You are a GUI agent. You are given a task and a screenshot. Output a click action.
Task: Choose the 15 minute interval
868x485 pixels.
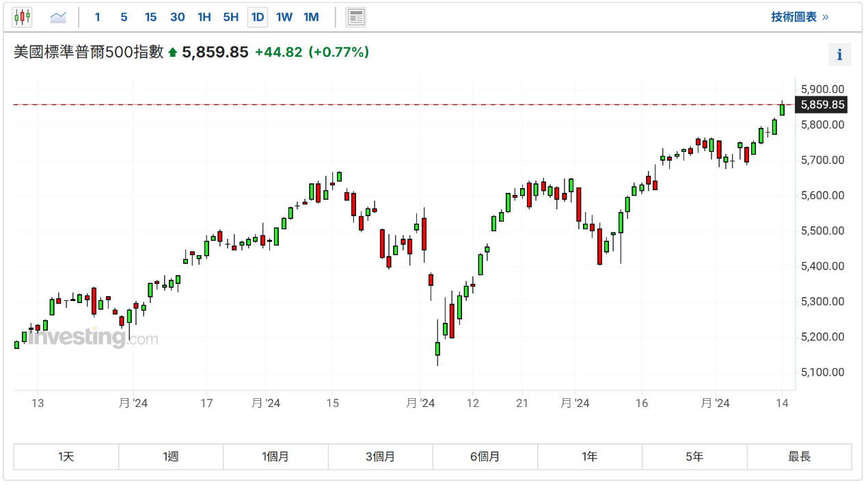click(150, 17)
